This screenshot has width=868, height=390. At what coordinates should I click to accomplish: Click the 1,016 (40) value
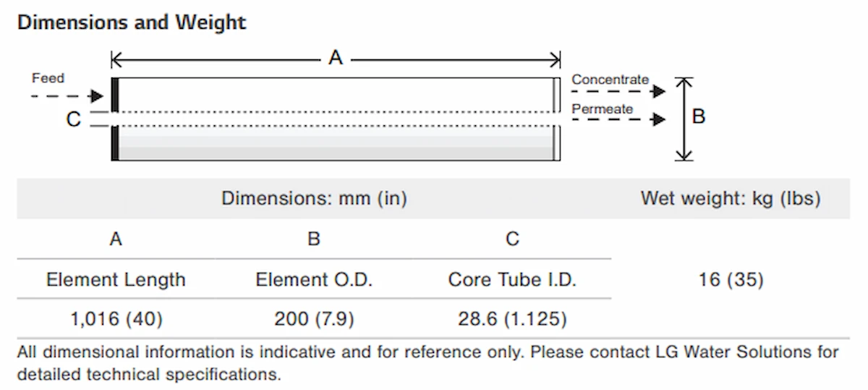pos(116,318)
